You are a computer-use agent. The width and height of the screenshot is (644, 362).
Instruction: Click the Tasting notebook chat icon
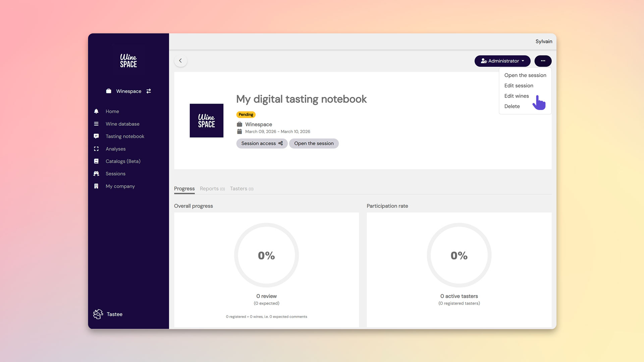click(96, 136)
